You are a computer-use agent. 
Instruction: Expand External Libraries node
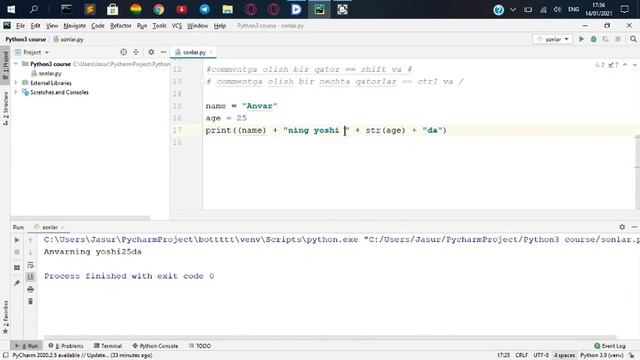[16, 83]
